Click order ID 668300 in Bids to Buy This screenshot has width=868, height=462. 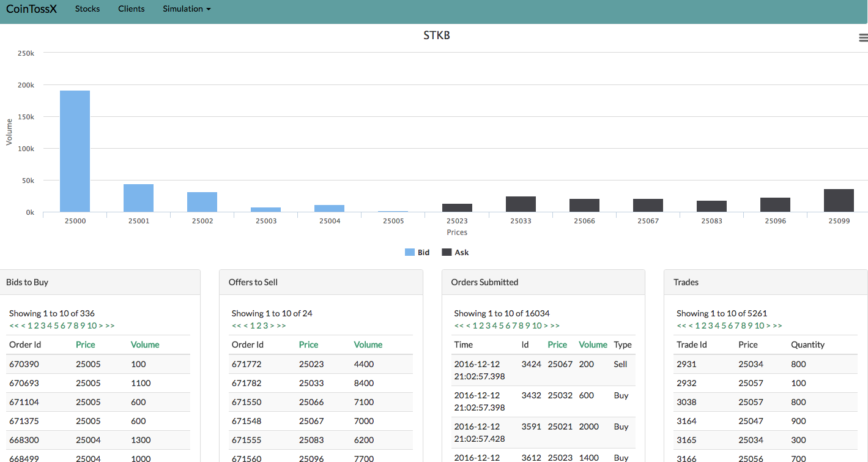pyautogui.click(x=24, y=440)
